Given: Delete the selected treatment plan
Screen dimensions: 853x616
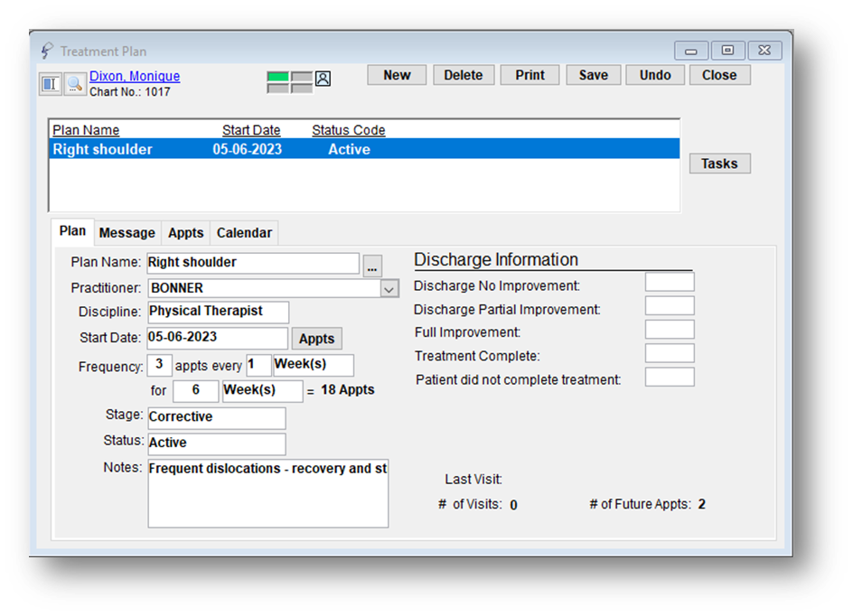Looking at the screenshot, I should click(x=464, y=75).
